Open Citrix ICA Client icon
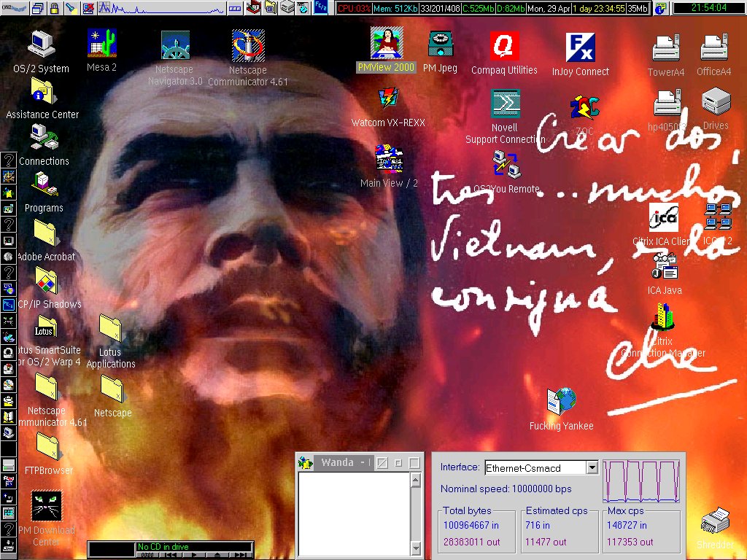Screen dimensions: 747x560 coord(664,217)
